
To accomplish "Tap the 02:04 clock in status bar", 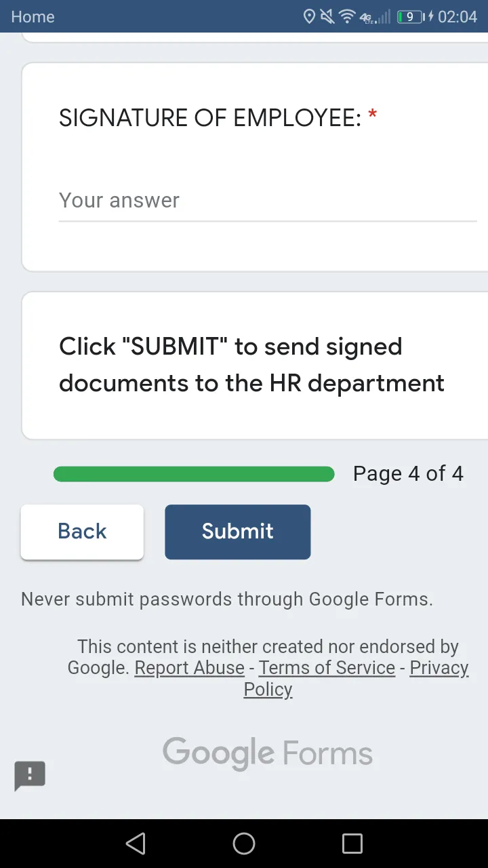I will [x=457, y=16].
